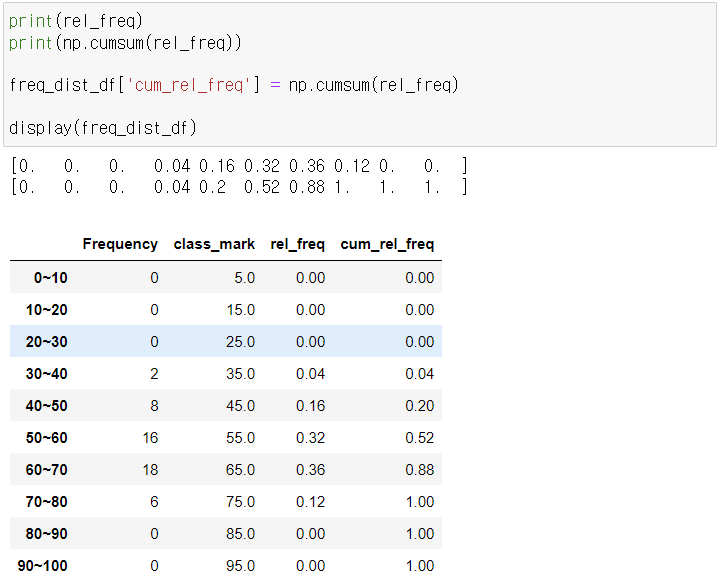Select the second printed cumsum array line

(x=239, y=187)
